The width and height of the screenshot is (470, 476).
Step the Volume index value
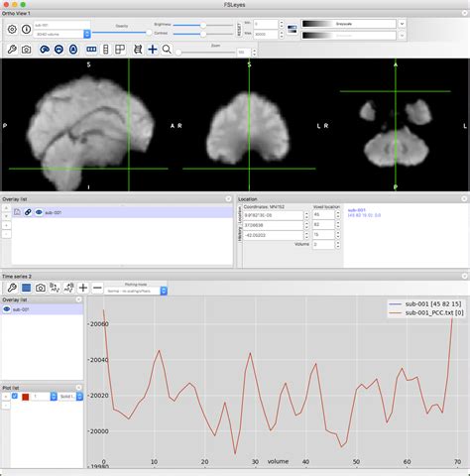point(338,245)
